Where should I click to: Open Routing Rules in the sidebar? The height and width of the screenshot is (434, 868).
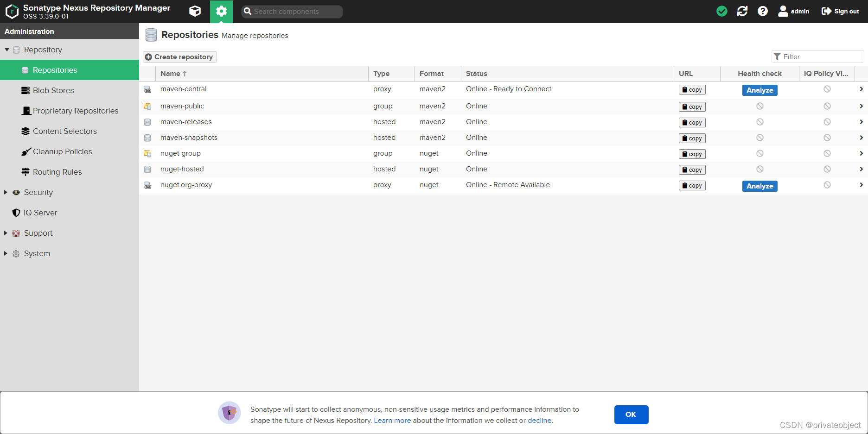click(x=70, y=172)
